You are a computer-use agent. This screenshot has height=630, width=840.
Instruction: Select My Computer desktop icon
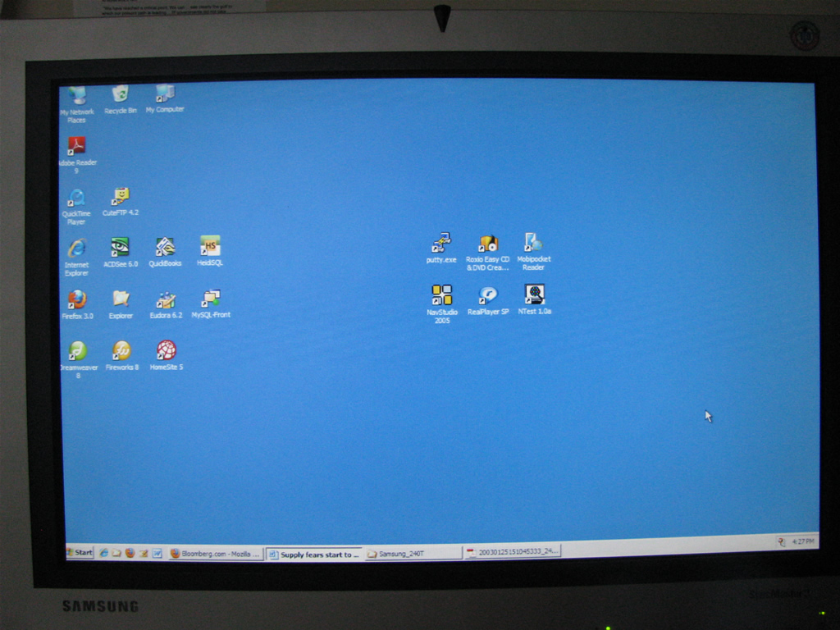164,98
